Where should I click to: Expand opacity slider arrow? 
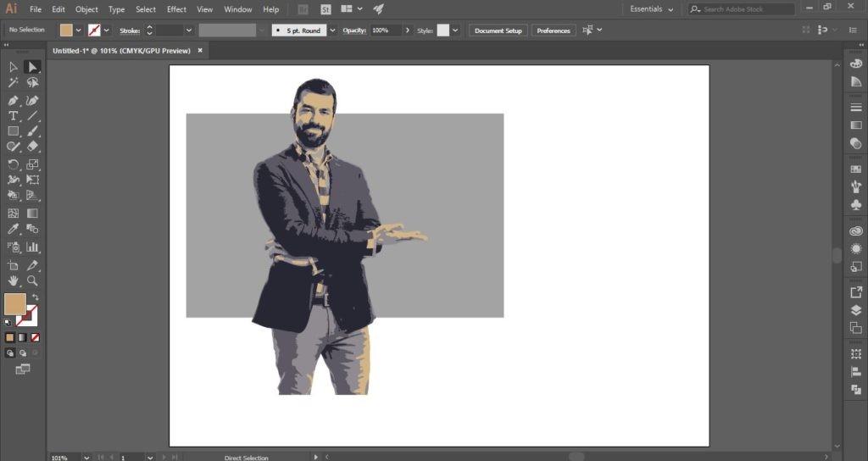tap(408, 31)
